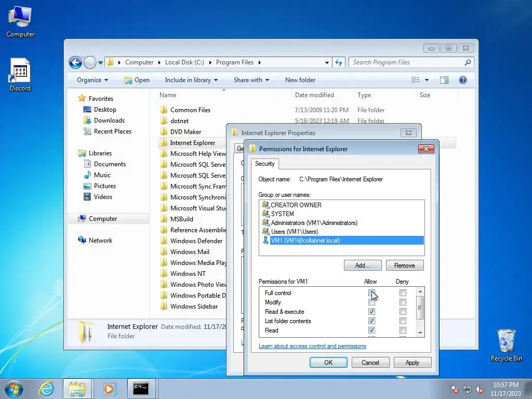Expand breadcrumb arrow after Local Disk (C:)

coord(210,62)
